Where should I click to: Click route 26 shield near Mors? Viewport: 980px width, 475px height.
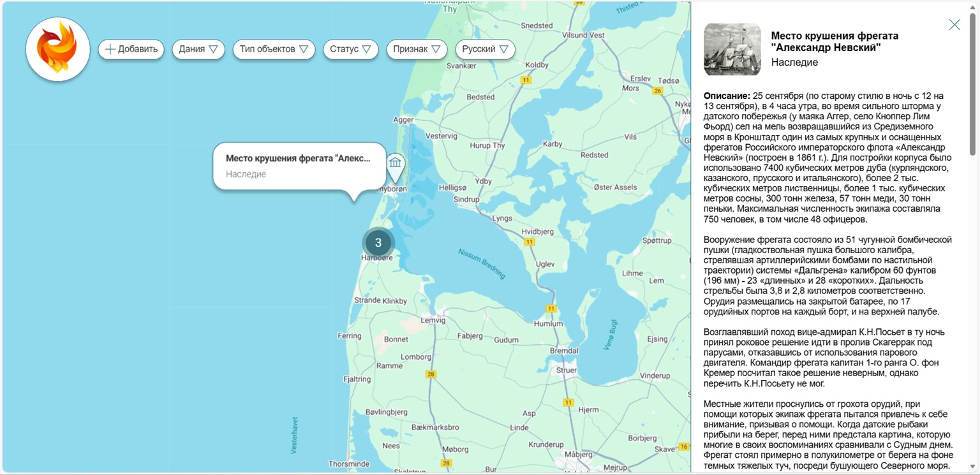coord(658,91)
